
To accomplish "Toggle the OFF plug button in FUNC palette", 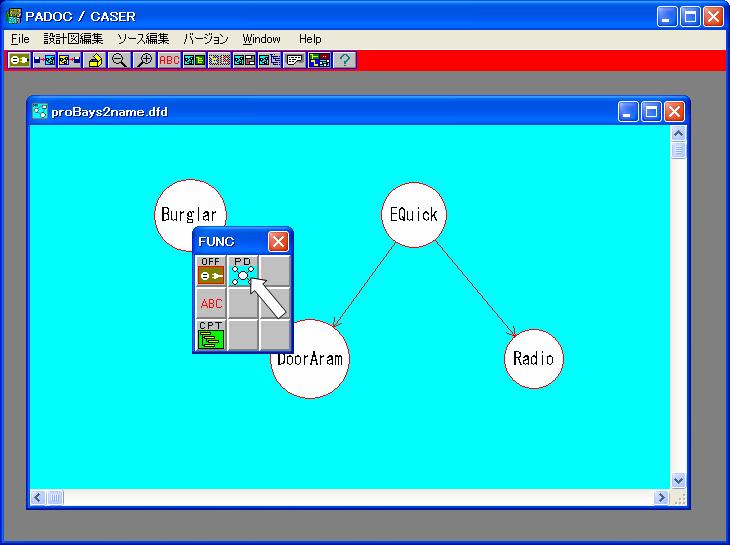I will click(x=211, y=271).
